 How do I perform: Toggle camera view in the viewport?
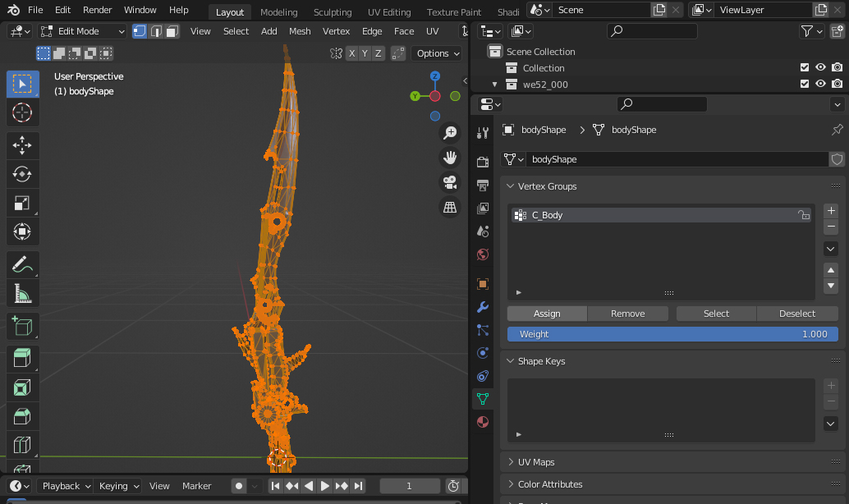pyautogui.click(x=450, y=182)
